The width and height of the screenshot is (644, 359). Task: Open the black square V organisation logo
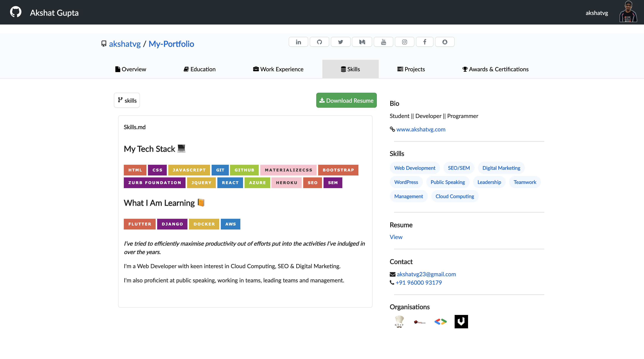[461, 321]
